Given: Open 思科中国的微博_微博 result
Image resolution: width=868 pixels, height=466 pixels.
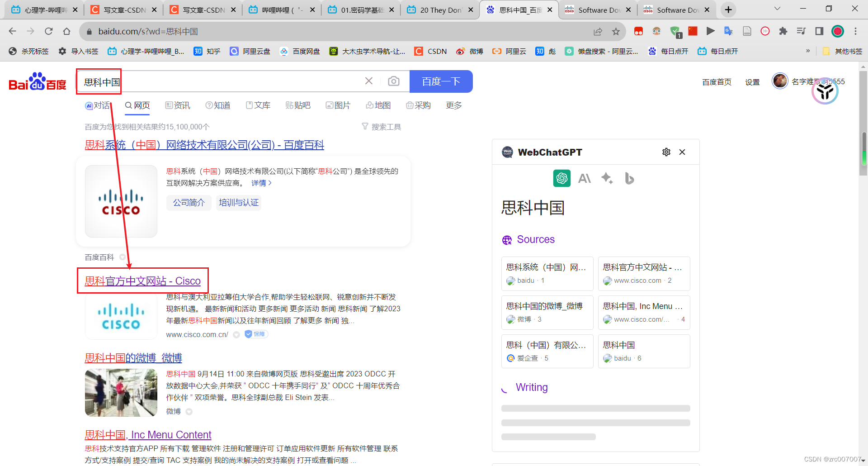Looking at the screenshot, I should 133,358.
